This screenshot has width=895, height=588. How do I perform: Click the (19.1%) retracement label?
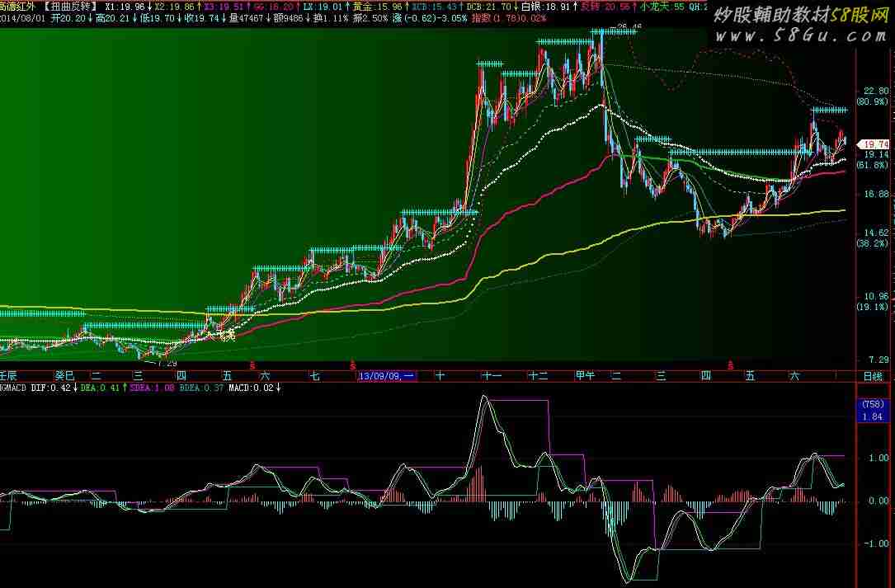coord(873,307)
